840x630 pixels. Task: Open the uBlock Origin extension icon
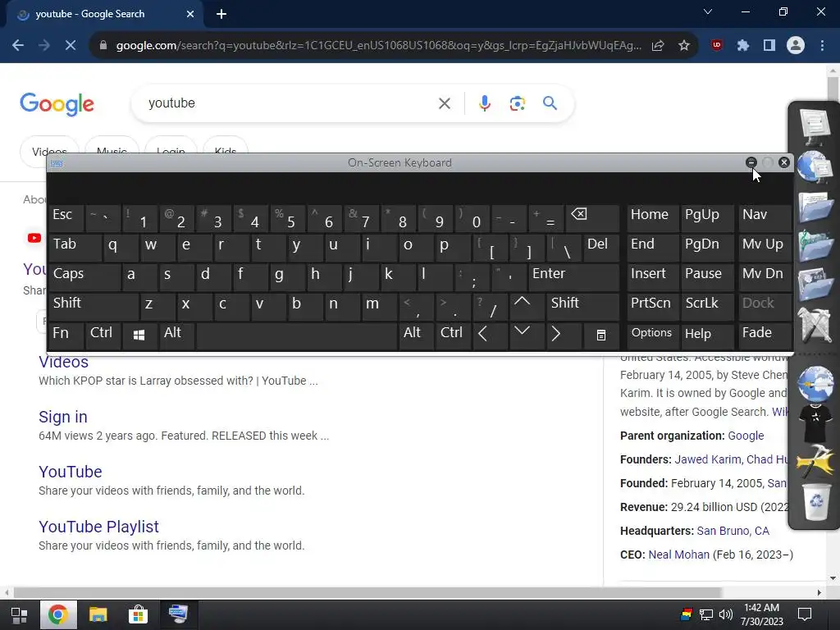[716, 46]
